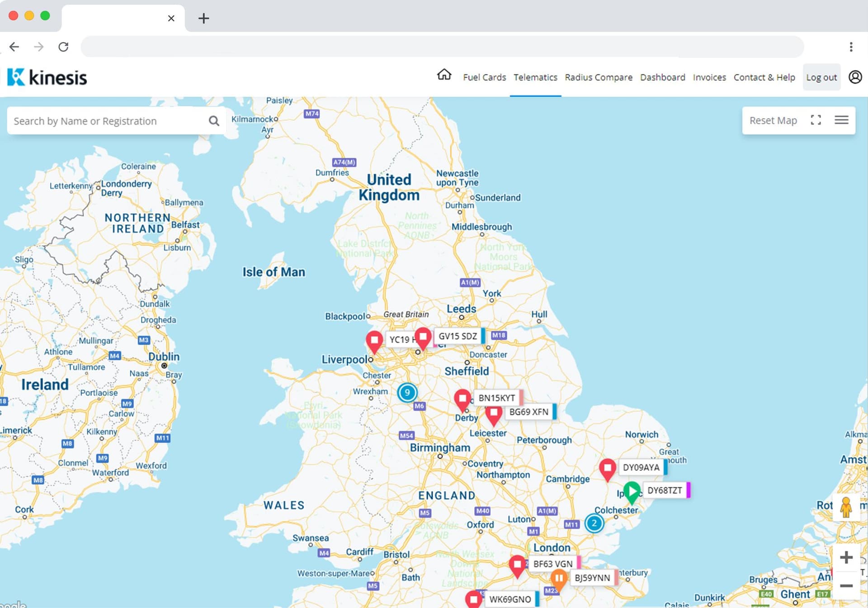
Task: Open the Radius Compare page
Action: [x=598, y=77]
